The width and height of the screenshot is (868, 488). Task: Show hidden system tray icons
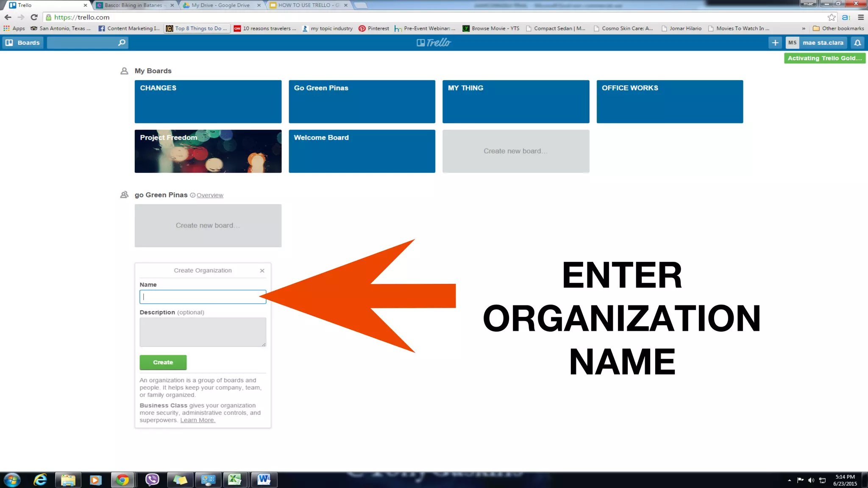[x=789, y=480]
